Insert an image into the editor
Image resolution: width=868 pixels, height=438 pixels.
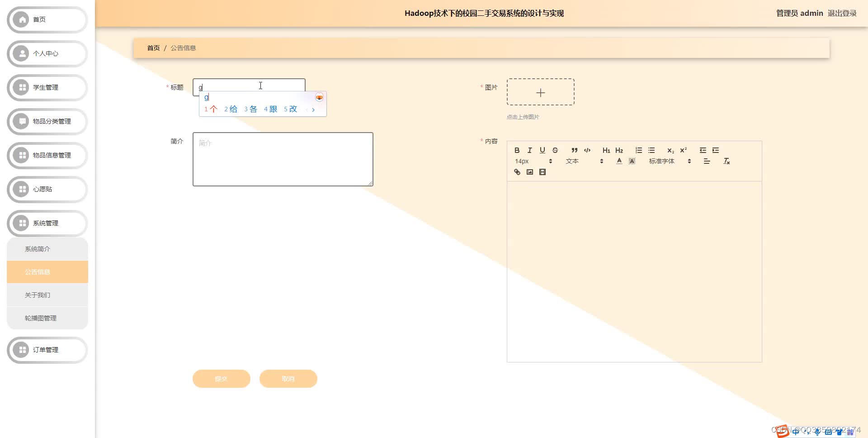point(529,172)
